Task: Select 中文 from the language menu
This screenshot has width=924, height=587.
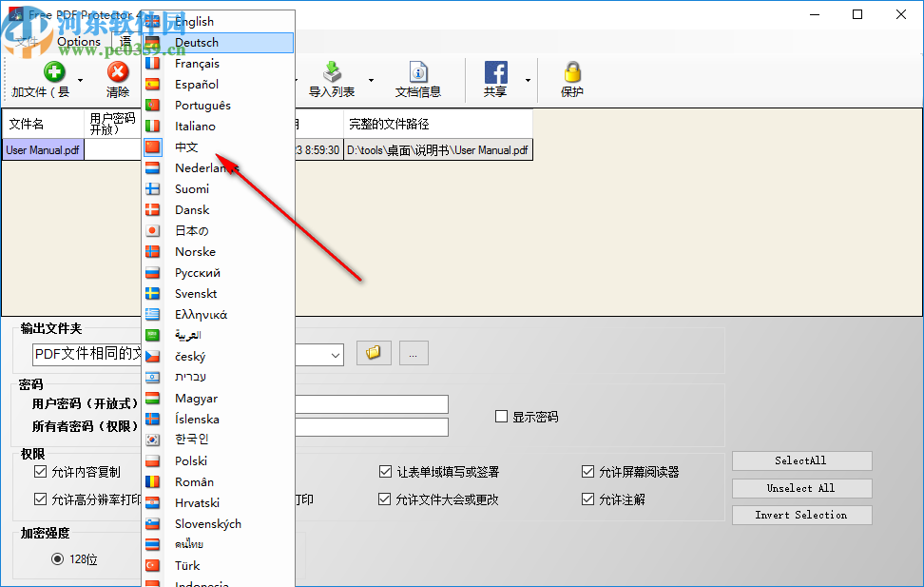Action: point(186,147)
